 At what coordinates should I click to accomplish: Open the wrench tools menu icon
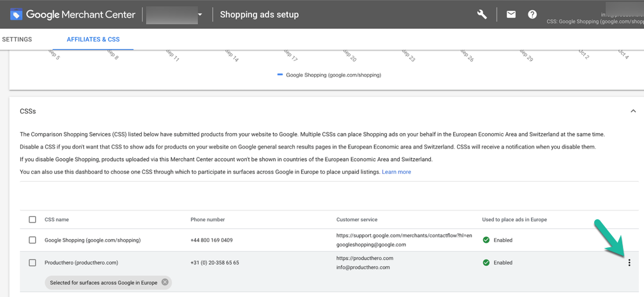click(482, 14)
